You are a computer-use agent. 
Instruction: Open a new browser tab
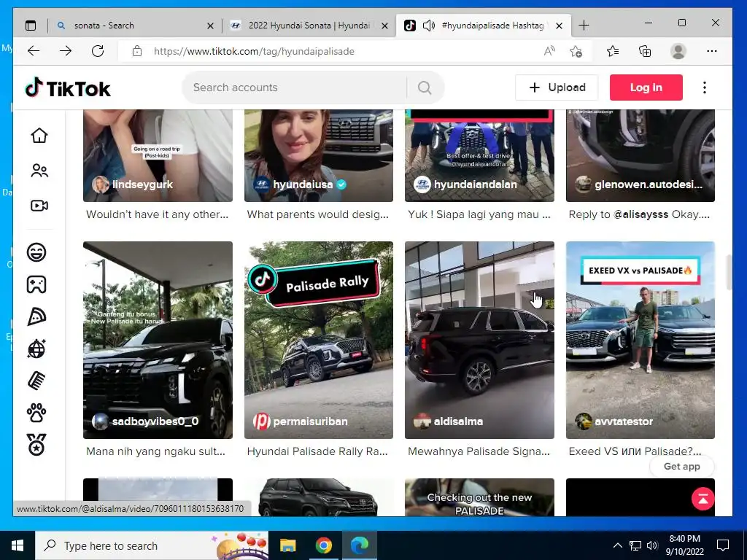point(584,26)
